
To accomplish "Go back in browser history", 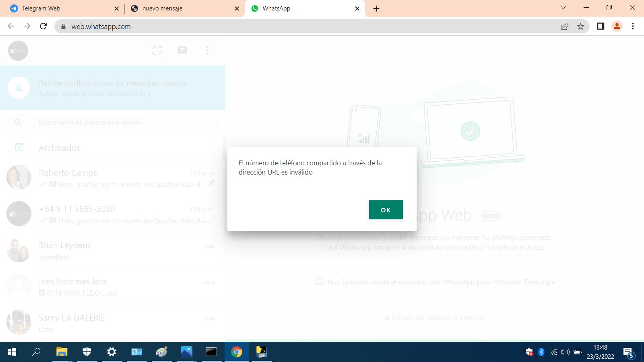I will point(11,26).
